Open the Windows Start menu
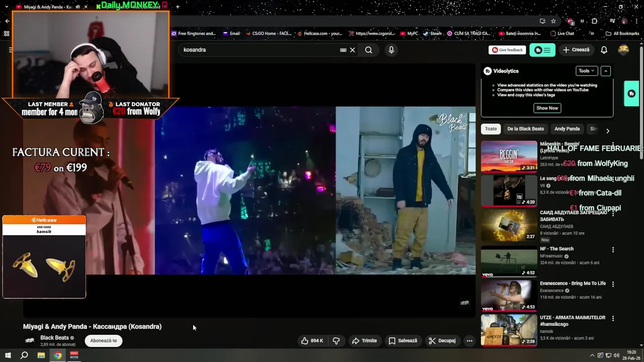Viewport: 644px width, 362px height. [x=8, y=355]
